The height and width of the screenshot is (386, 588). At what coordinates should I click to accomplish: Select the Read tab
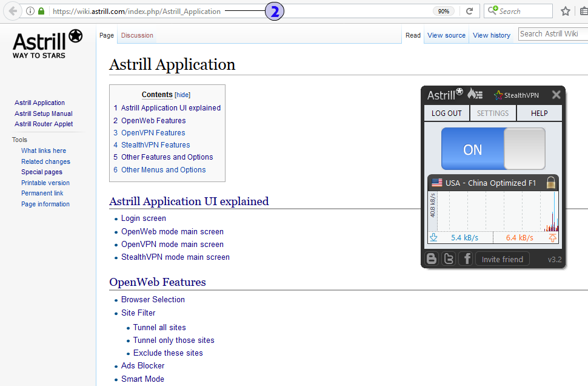pyautogui.click(x=413, y=35)
